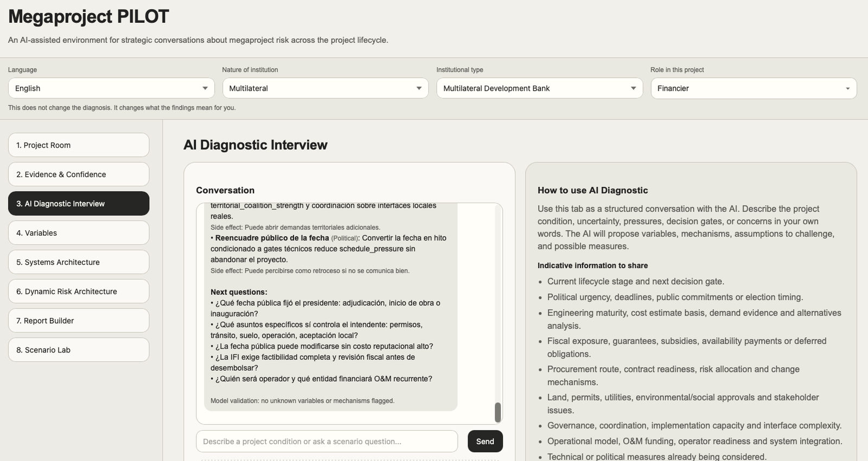Click the Land, permits, utilities bullet
The width and height of the screenshot is (868, 461).
click(x=683, y=404)
